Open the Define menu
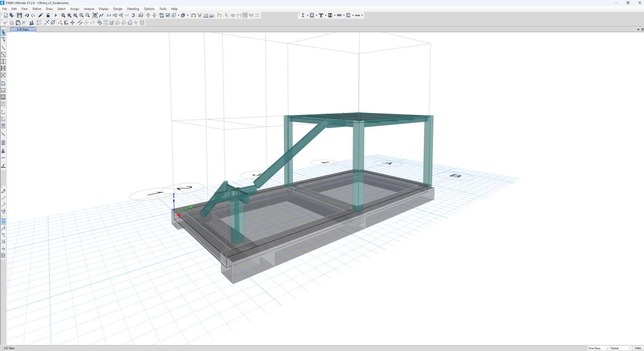 (x=37, y=9)
